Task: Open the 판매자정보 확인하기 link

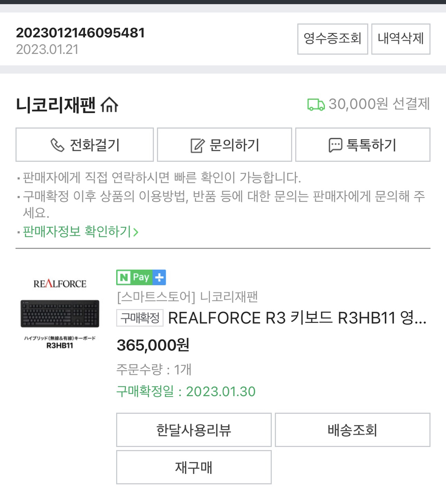Action: [75, 231]
